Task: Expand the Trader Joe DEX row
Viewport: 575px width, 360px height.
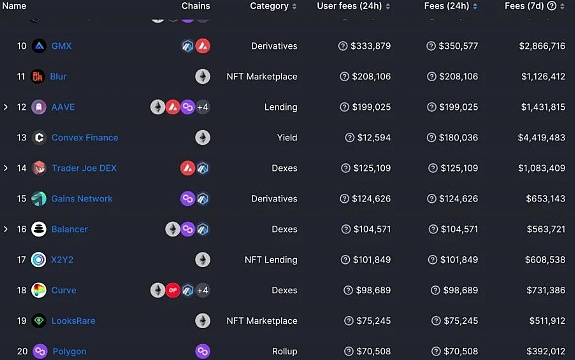Action: pyautogui.click(x=6, y=168)
